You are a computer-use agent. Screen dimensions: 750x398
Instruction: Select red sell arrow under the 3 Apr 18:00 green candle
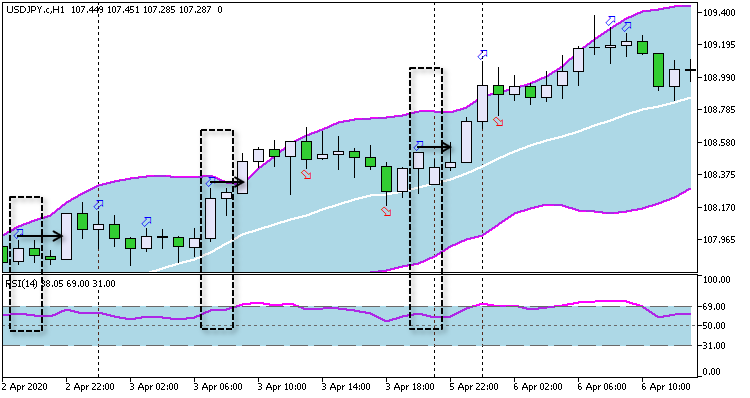click(386, 211)
